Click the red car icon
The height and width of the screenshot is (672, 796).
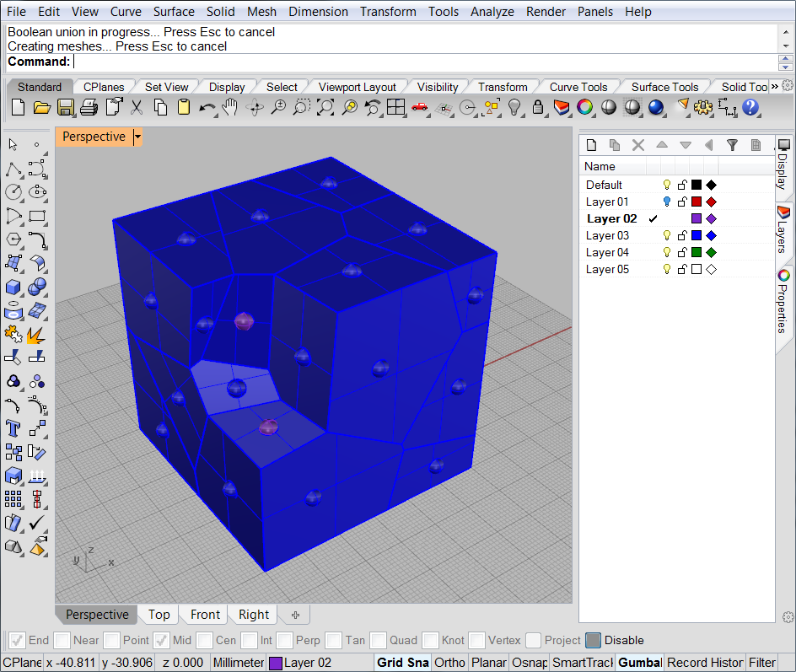coord(419,107)
